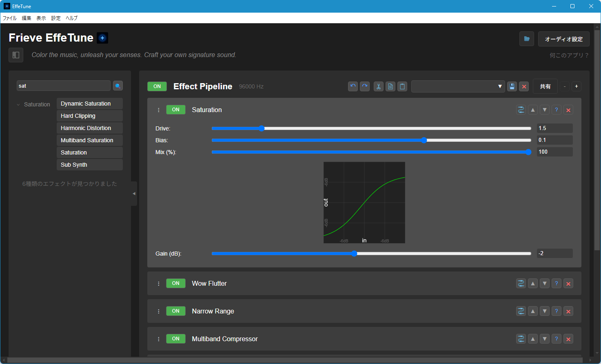Remove the Multiband Compressor effect
This screenshot has height=364, width=601.
pyautogui.click(x=568, y=339)
